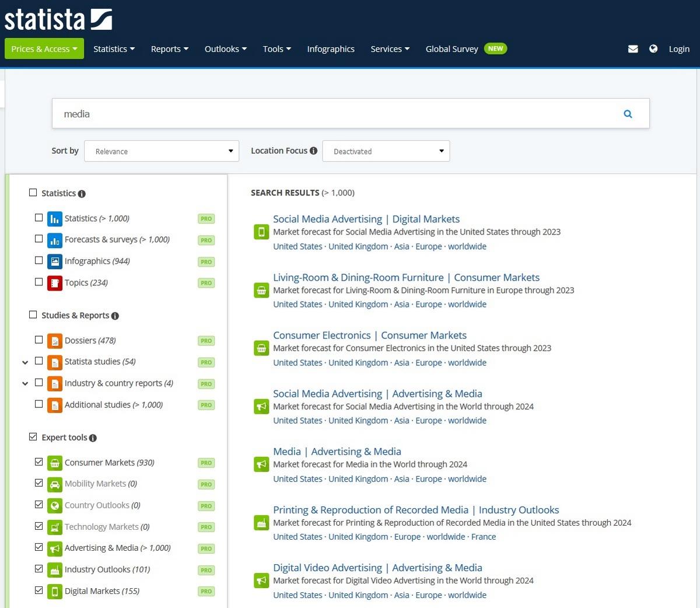This screenshot has height=608, width=700.
Task: Uncheck the Expert tools checkbox
Action: [x=33, y=436]
